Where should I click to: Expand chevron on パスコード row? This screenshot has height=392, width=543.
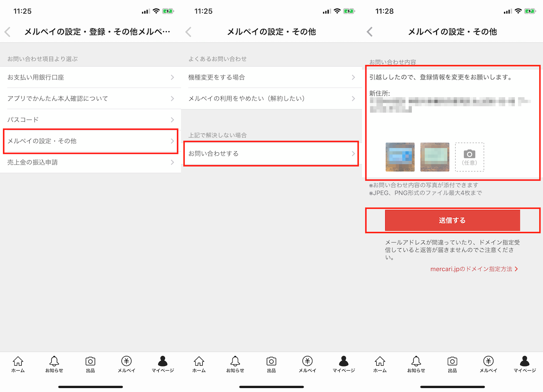pyautogui.click(x=172, y=120)
